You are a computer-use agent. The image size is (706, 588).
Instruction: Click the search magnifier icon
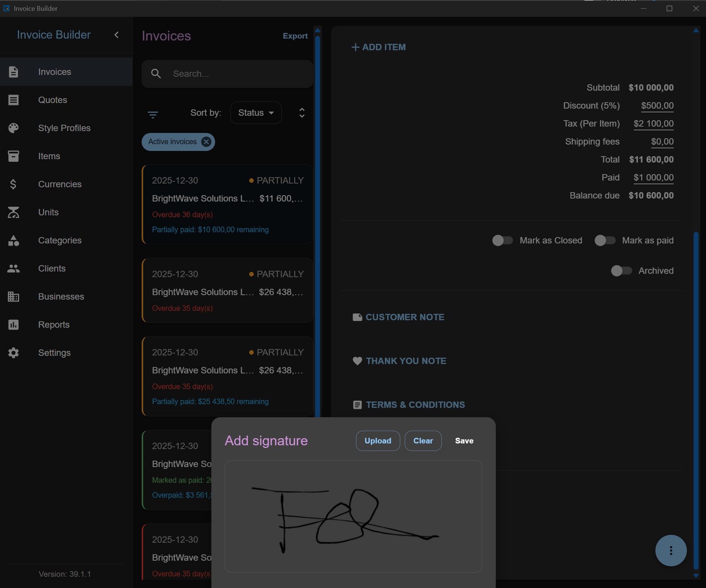pos(156,74)
